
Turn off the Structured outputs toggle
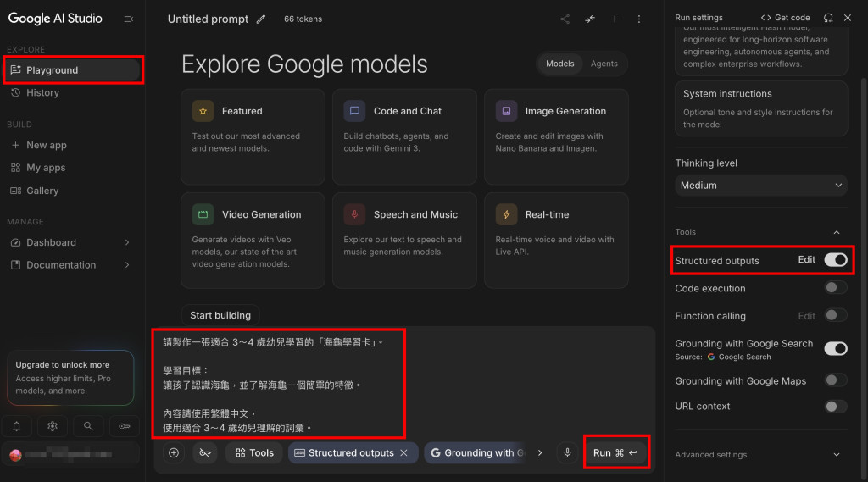[835, 260]
